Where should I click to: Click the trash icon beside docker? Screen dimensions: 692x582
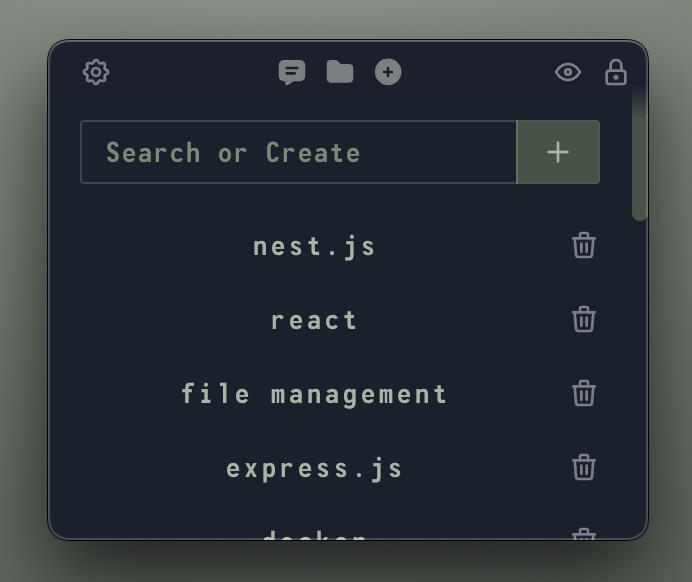click(x=584, y=534)
